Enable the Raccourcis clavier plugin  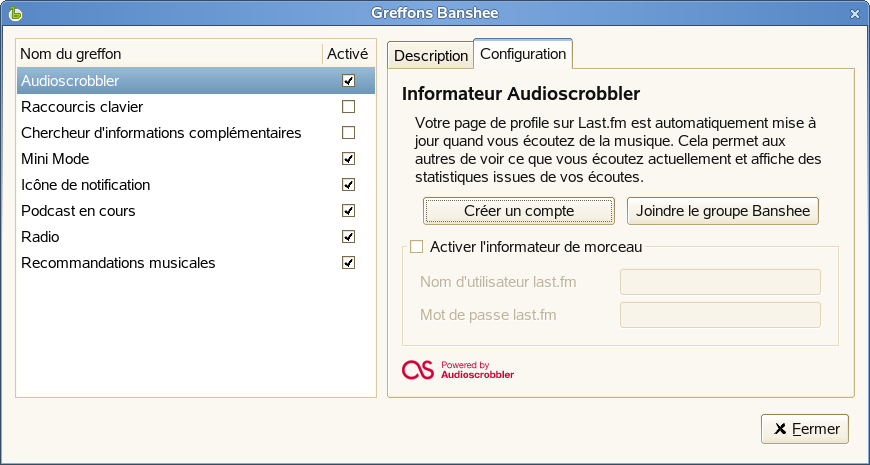[x=348, y=107]
